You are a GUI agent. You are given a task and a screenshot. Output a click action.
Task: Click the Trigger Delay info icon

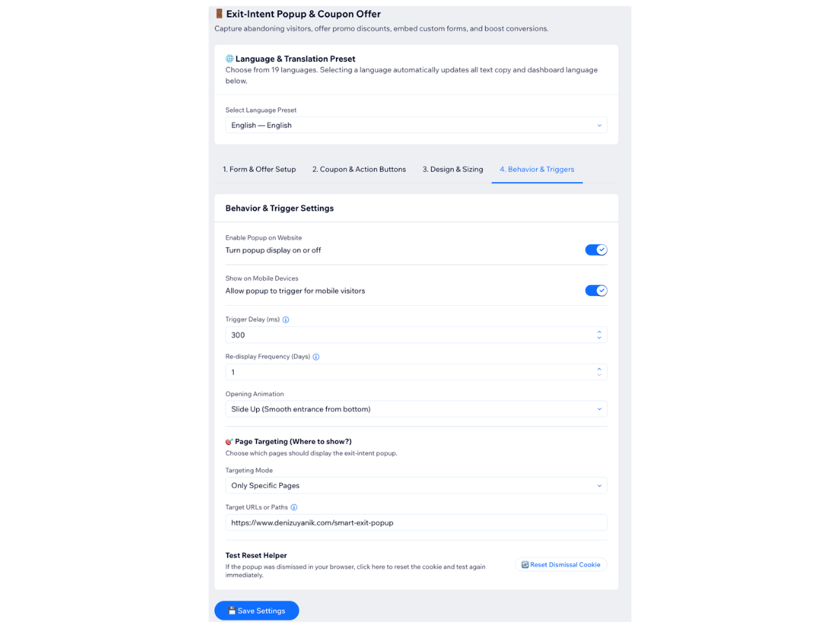click(286, 320)
